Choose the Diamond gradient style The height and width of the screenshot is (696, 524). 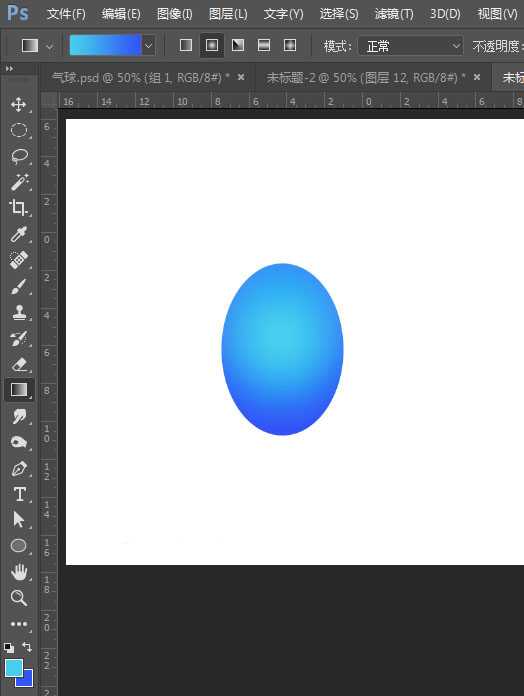[290, 45]
